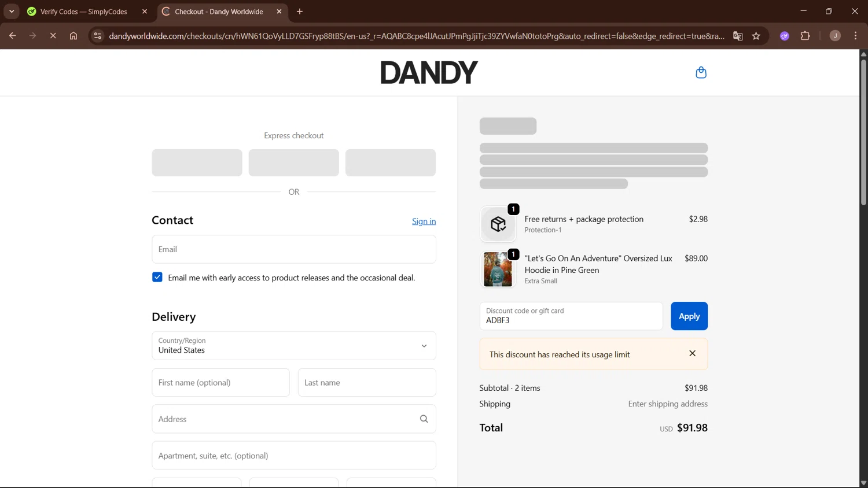Click "Enter shipping address" text
The image size is (868, 488).
coord(668,404)
